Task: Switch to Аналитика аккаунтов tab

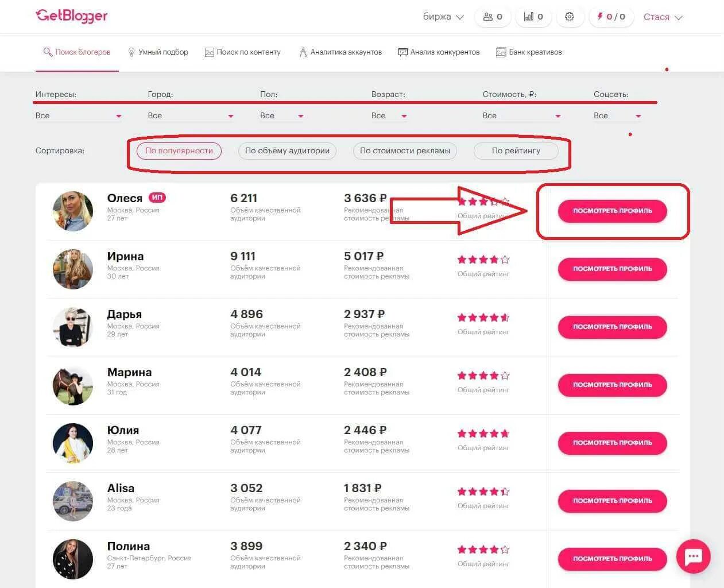Action: (x=340, y=52)
